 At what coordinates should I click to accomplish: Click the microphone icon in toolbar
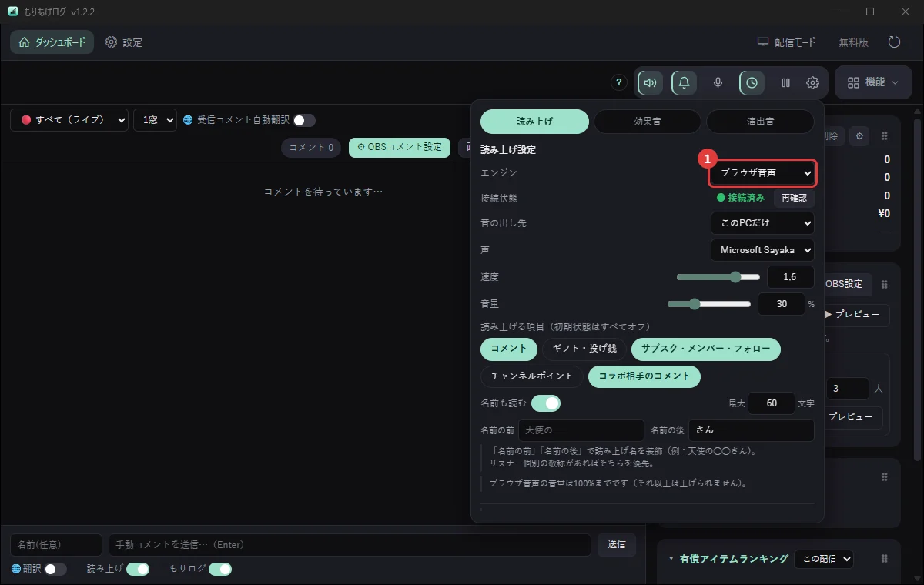click(x=718, y=82)
